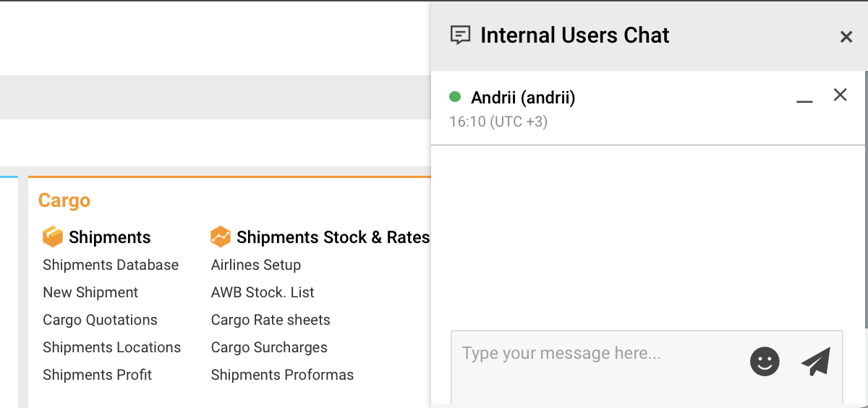Open AWB Stock. List
This screenshot has width=868, height=408.
pyautogui.click(x=263, y=292)
